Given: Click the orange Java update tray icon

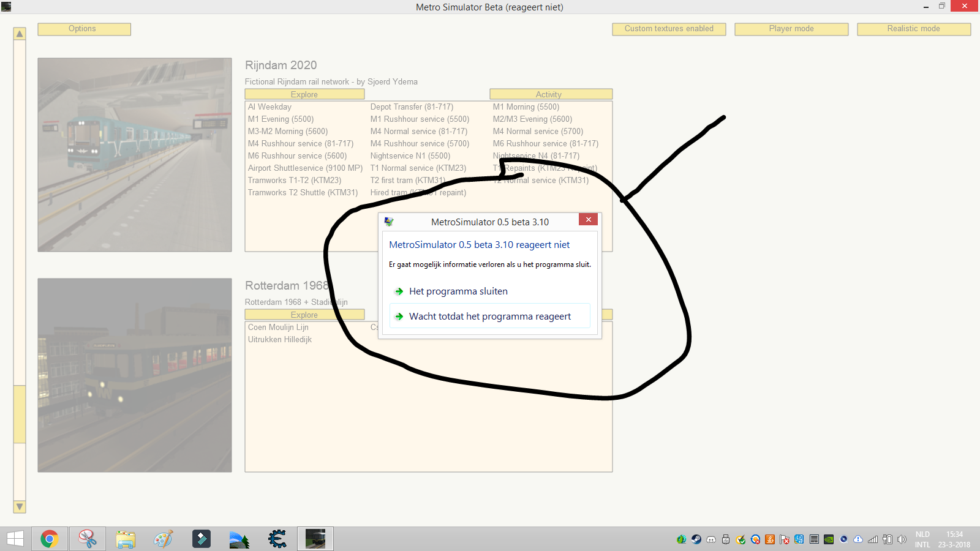Looking at the screenshot, I should point(770,539).
